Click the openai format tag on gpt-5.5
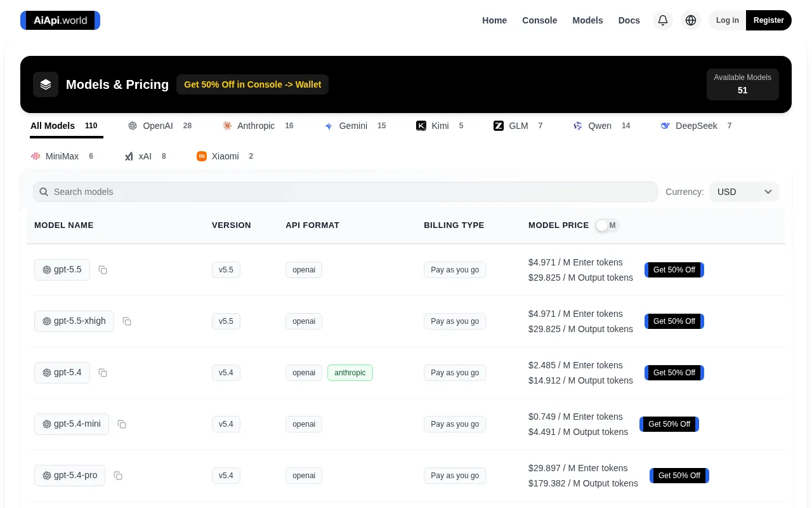 (304, 270)
